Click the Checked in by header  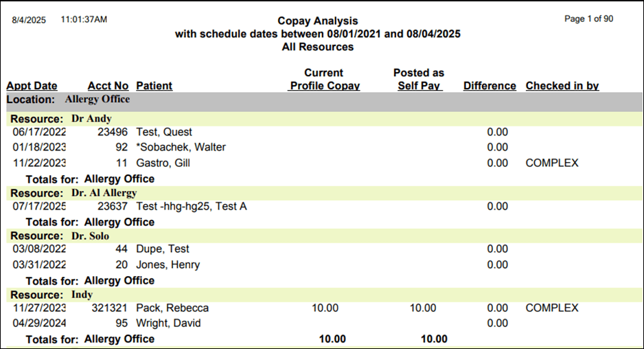pos(562,86)
